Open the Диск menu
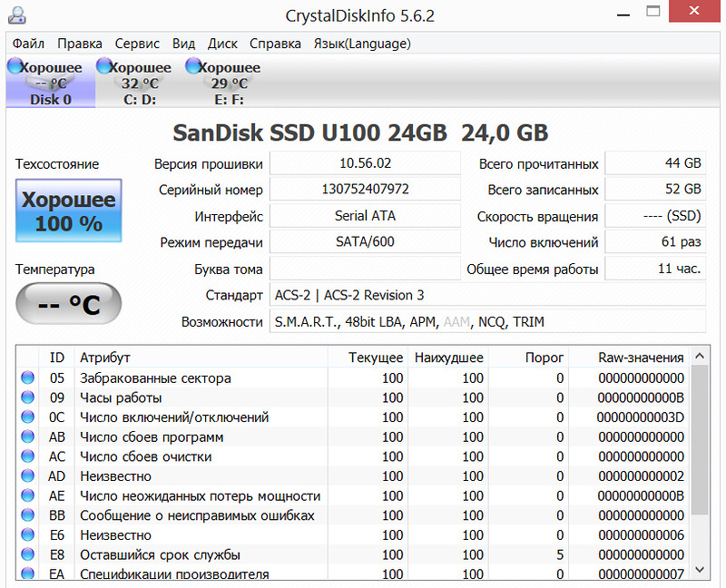The image size is (726, 588). [222, 44]
